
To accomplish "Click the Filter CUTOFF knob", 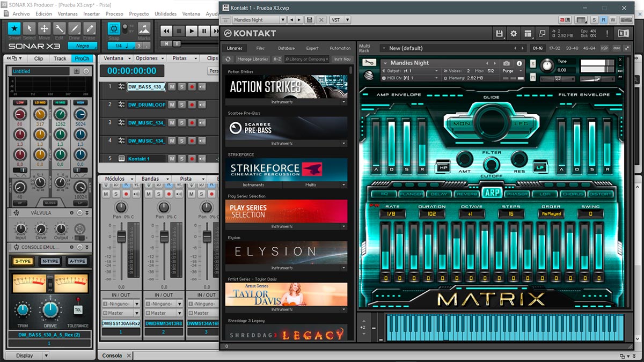I will 492,166.
